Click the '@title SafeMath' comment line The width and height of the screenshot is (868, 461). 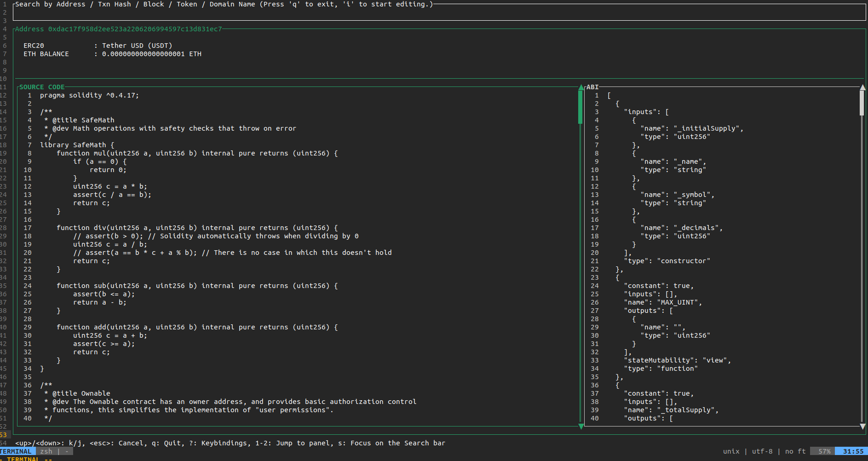coord(79,120)
